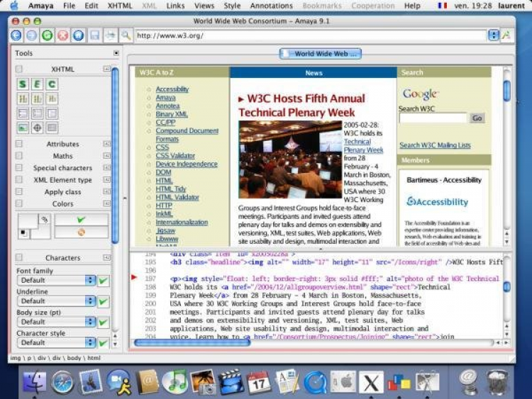Toggle the Characters panel checkbox
532x399 pixels.
tap(18, 258)
